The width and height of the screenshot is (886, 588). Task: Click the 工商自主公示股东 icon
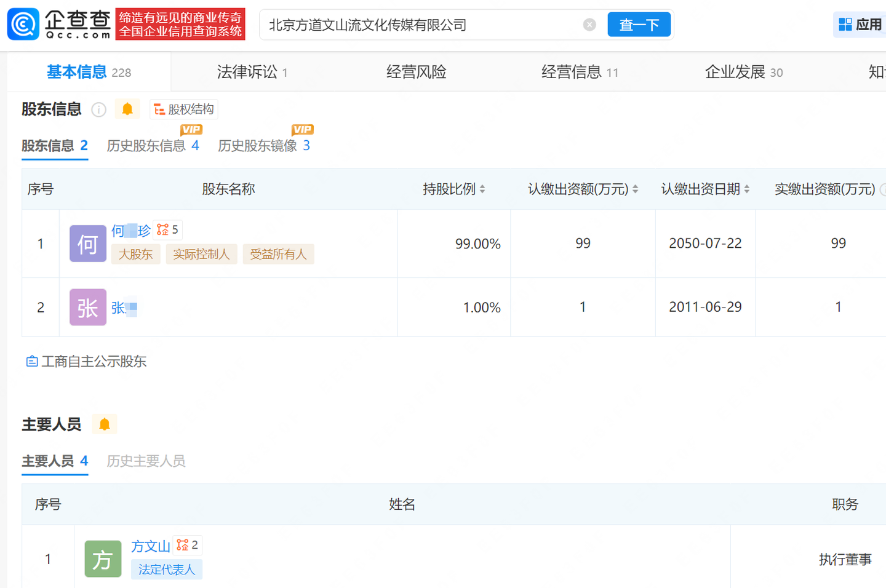click(x=32, y=362)
